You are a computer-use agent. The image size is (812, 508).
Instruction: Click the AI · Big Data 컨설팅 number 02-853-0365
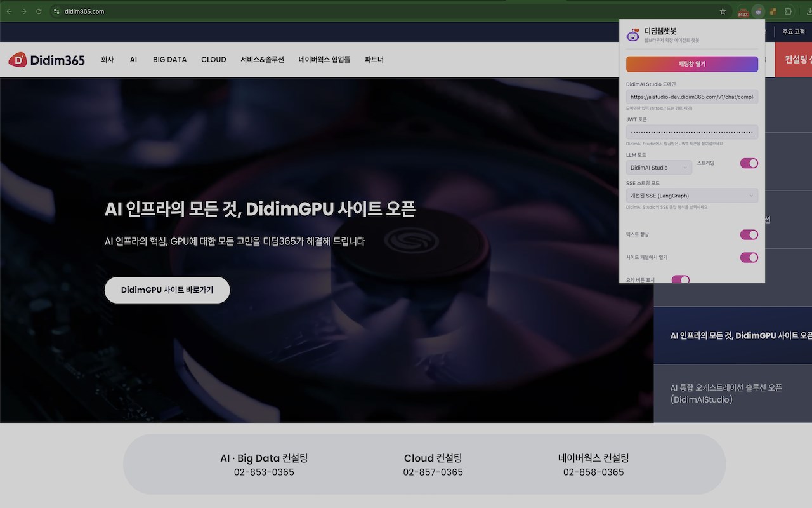(x=264, y=472)
